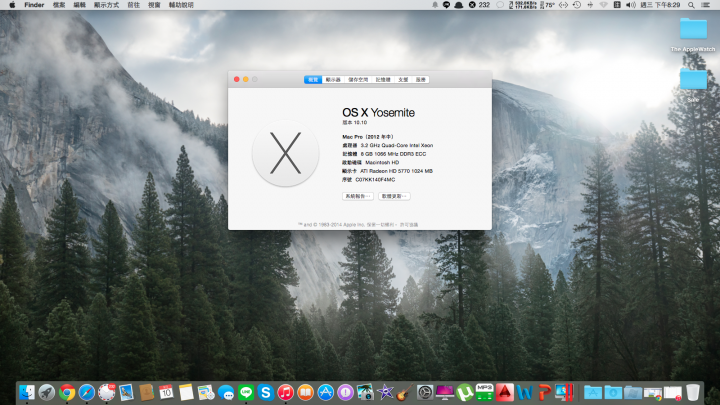Open Safari compass icon in dock

coord(87,393)
